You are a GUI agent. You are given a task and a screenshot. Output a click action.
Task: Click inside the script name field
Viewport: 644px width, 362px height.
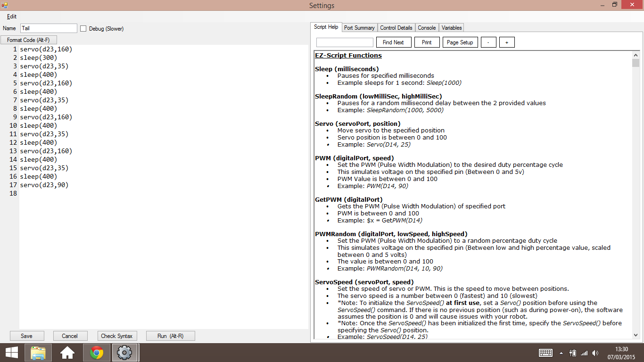point(48,28)
